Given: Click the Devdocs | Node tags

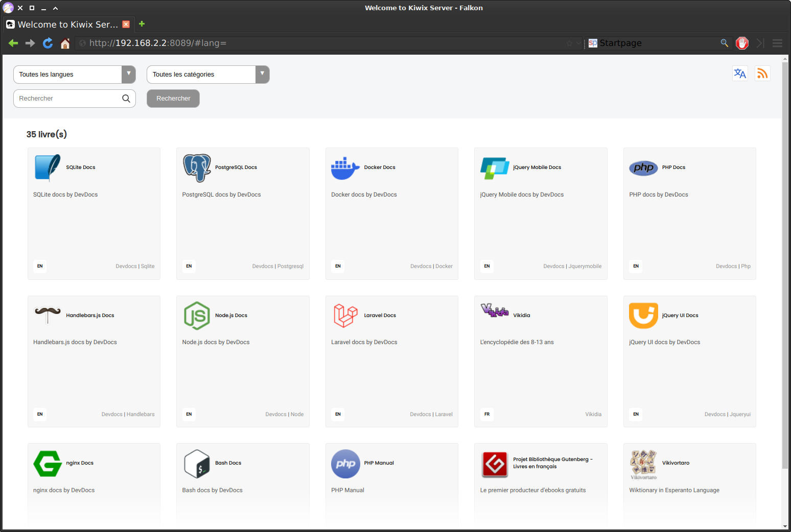Looking at the screenshot, I should click(x=285, y=415).
